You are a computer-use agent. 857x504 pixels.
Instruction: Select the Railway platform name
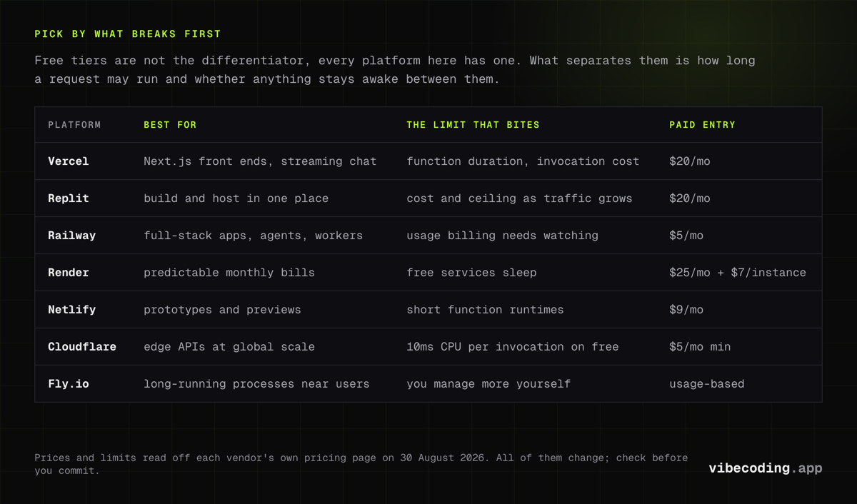[x=71, y=236]
